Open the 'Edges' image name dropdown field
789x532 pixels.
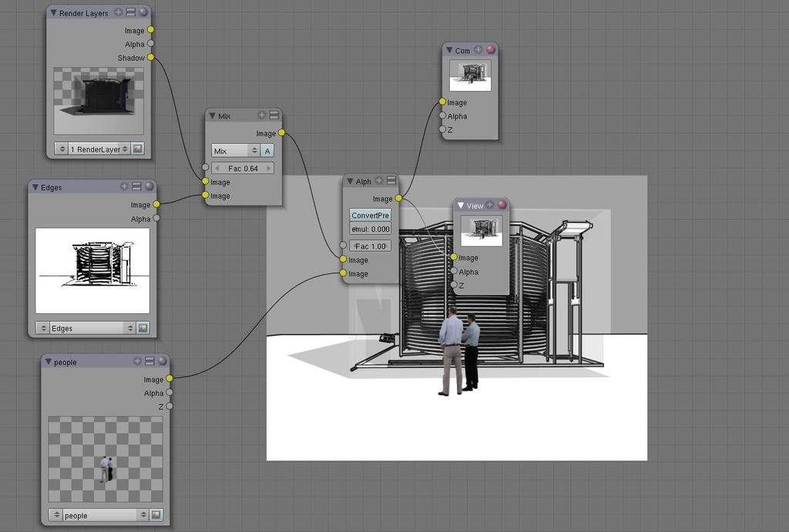(92, 328)
